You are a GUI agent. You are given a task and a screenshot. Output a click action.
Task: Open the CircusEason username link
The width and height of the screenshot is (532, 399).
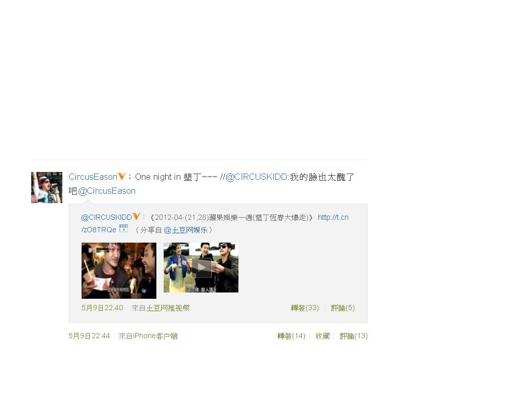(93, 177)
